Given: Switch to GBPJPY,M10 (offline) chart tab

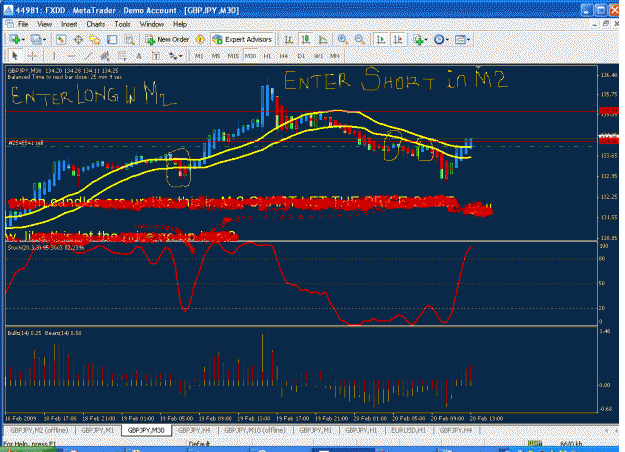Looking at the screenshot, I should pos(255,430).
